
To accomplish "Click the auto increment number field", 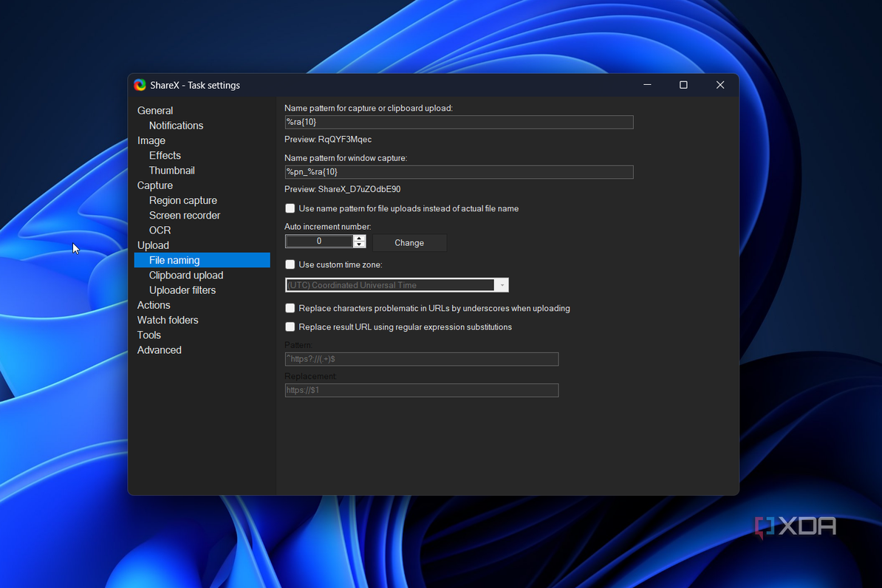I will point(319,242).
